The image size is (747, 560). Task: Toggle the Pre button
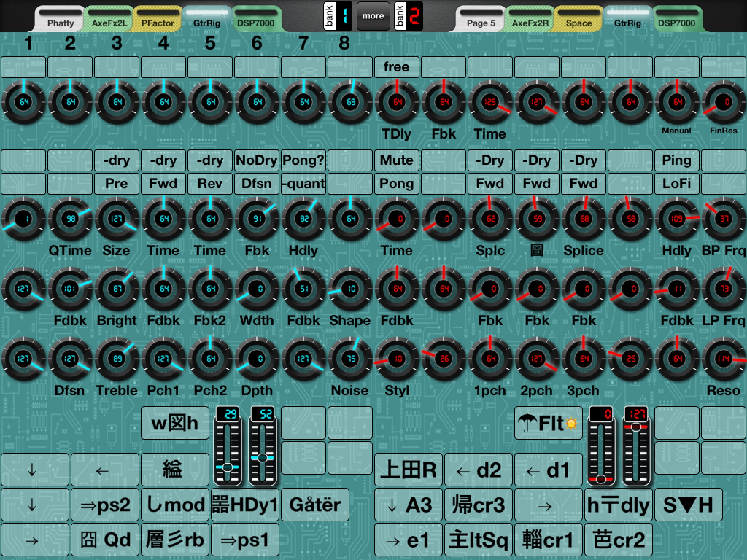click(116, 183)
